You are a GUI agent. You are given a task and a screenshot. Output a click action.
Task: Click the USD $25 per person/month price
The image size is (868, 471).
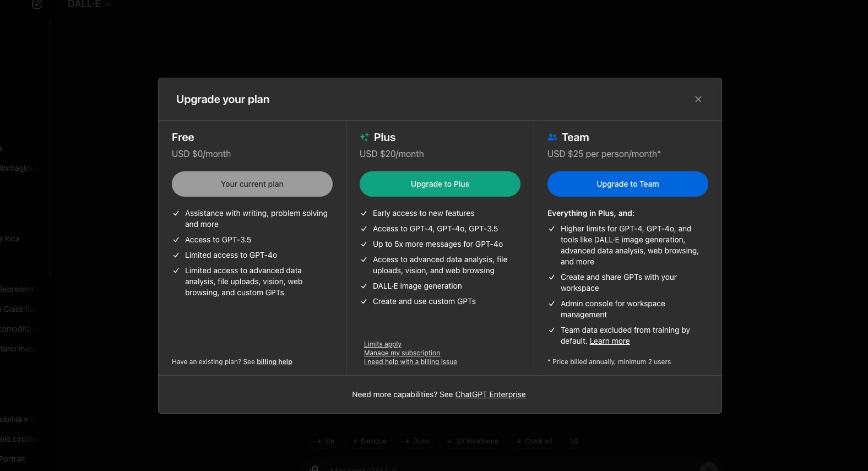pos(604,154)
